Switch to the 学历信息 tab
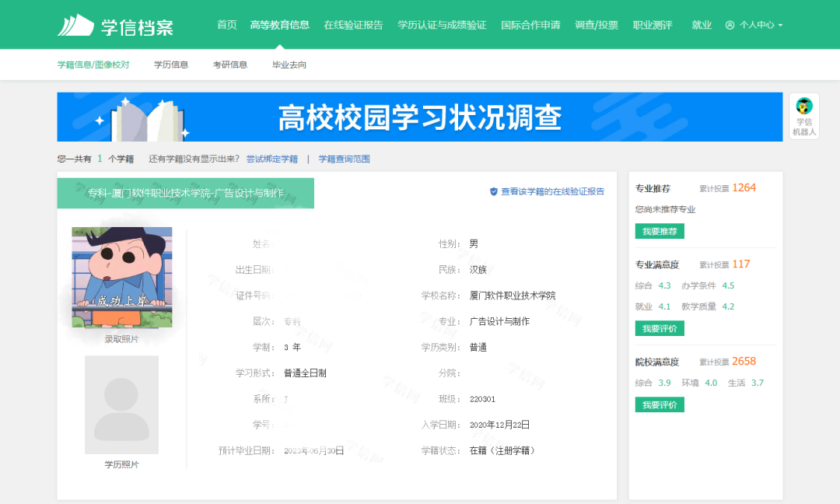Image resolution: width=840 pixels, height=504 pixels. click(x=171, y=65)
